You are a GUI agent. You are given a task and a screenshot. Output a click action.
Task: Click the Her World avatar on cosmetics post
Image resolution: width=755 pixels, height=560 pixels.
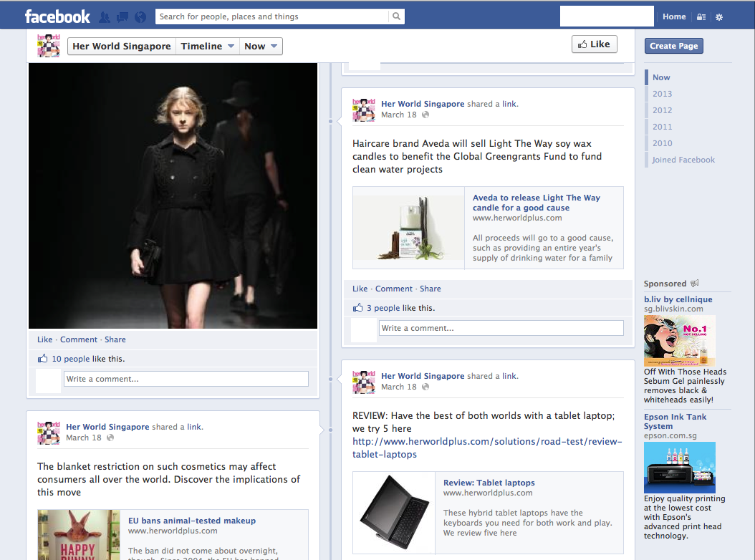(49, 433)
